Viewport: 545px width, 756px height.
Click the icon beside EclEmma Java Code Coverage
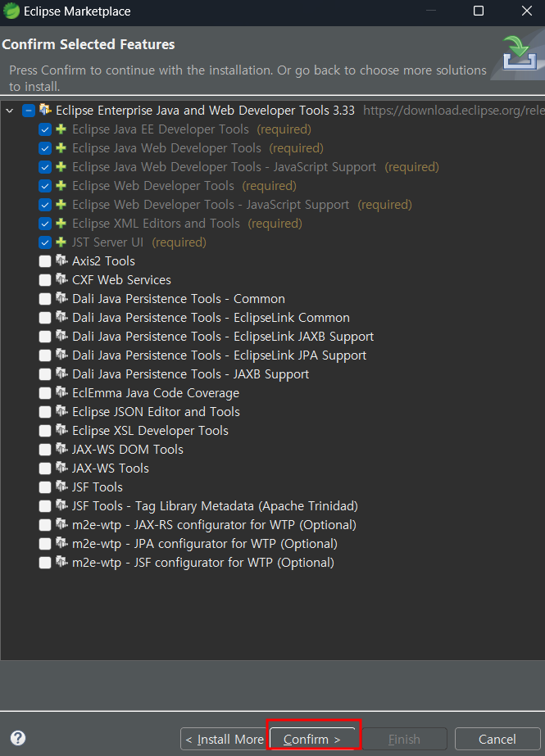(x=61, y=392)
